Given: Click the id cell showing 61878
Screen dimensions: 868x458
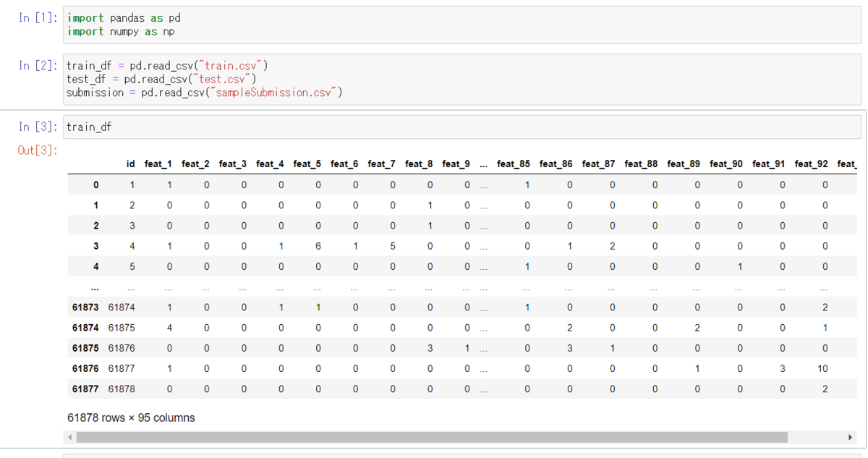Looking at the screenshot, I should pyautogui.click(x=122, y=389).
